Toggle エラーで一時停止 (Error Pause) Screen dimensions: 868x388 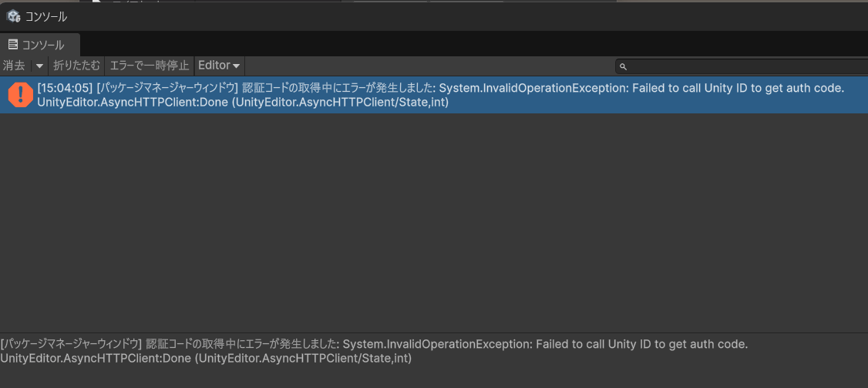[x=150, y=66]
